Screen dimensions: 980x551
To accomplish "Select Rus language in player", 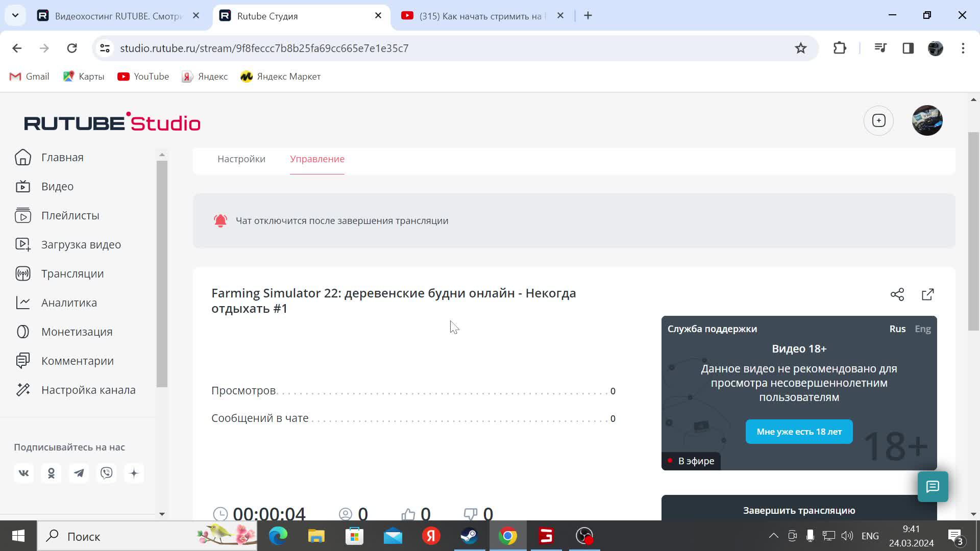I will [x=897, y=329].
